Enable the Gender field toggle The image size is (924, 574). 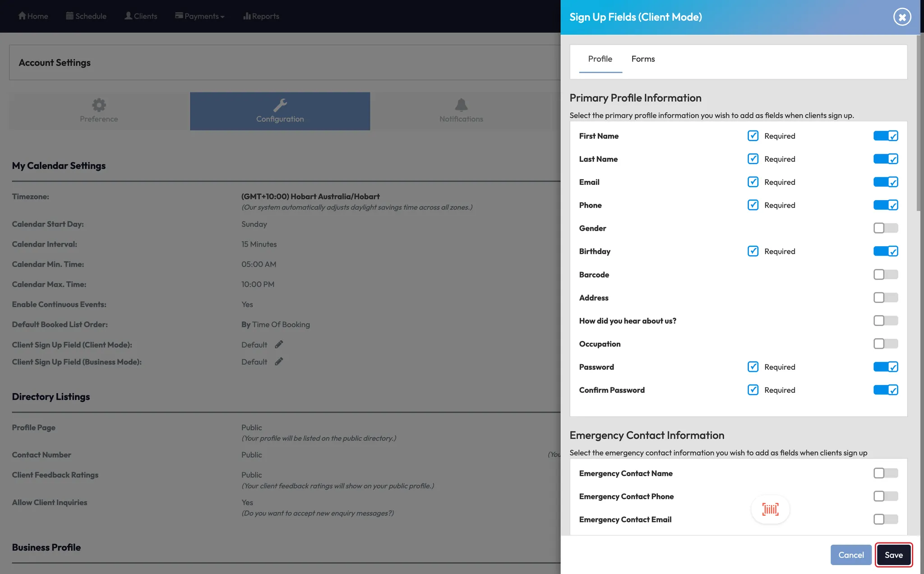pyautogui.click(x=885, y=228)
